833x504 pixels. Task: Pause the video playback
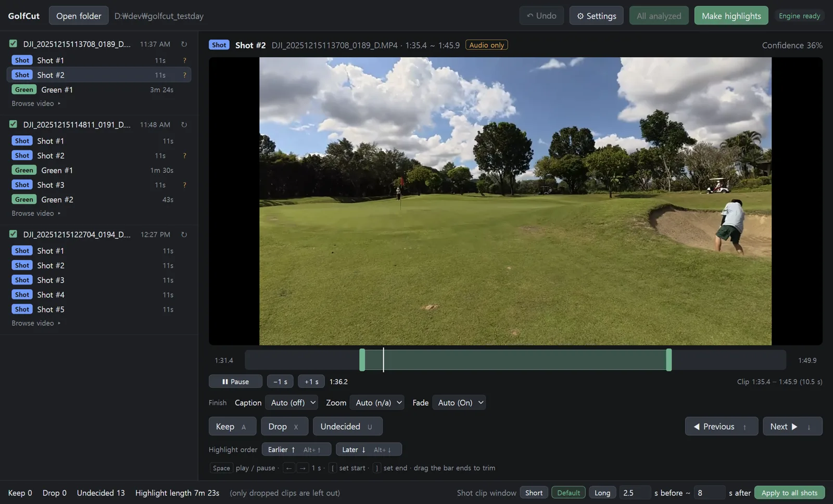coord(235,381)
